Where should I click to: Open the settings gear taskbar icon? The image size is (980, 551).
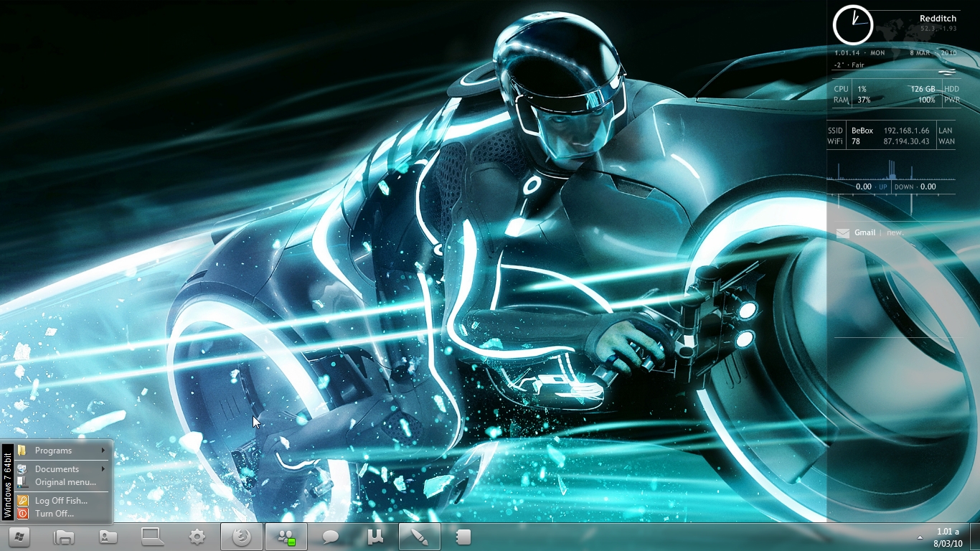click(197, 537)
